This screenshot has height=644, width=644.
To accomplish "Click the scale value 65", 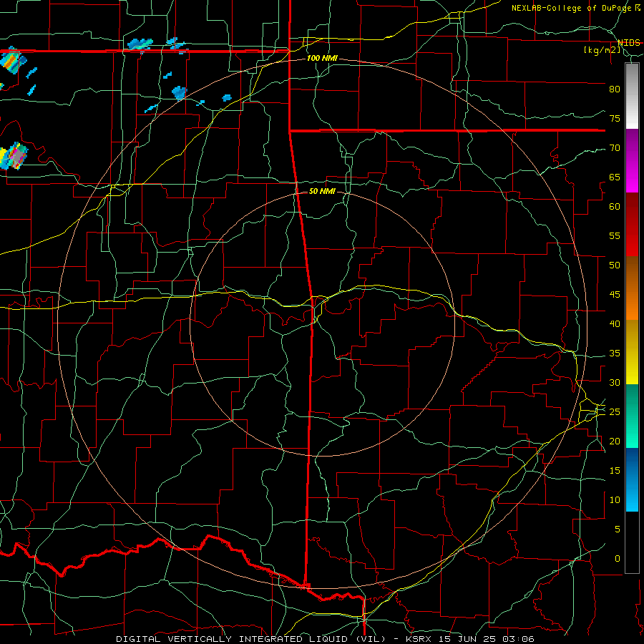I will [x=615, y=177].
